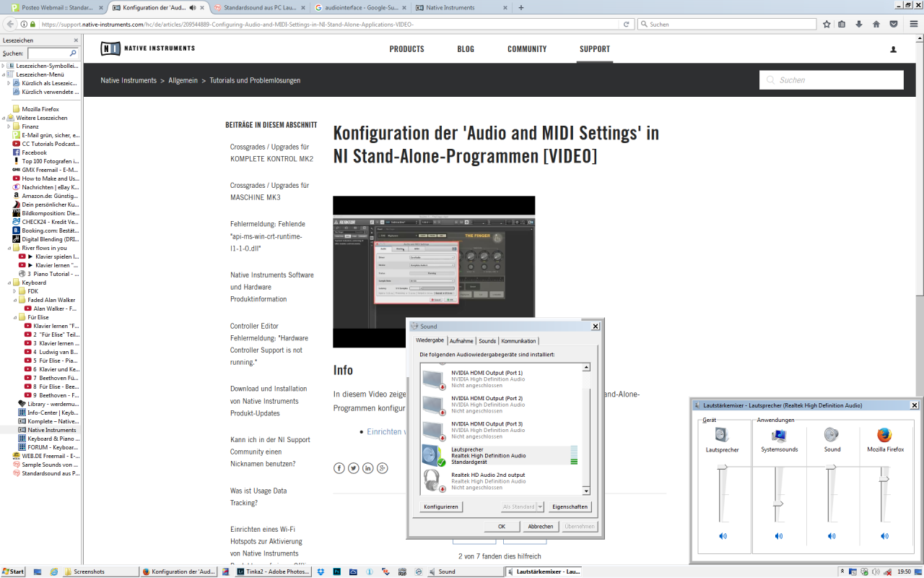Click Abbrechen in the Sound dialog

(x=541, y=526)
